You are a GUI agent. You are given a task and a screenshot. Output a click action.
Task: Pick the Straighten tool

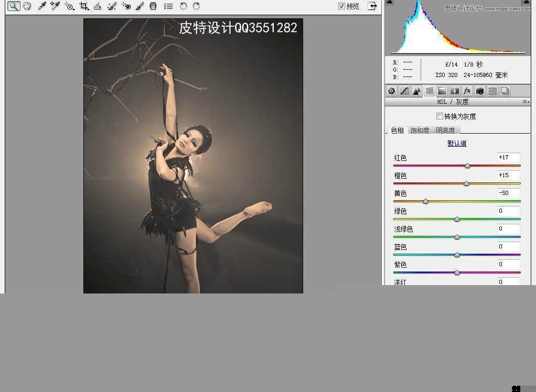98,6
